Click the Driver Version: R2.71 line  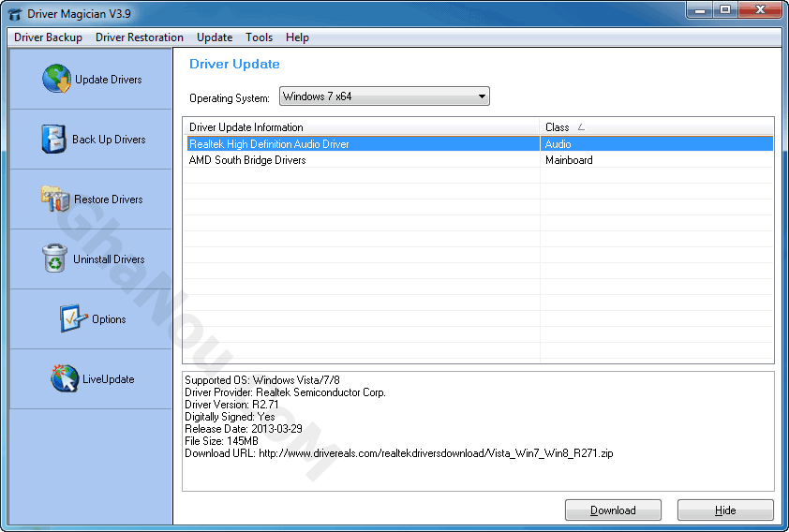[231, 405]
